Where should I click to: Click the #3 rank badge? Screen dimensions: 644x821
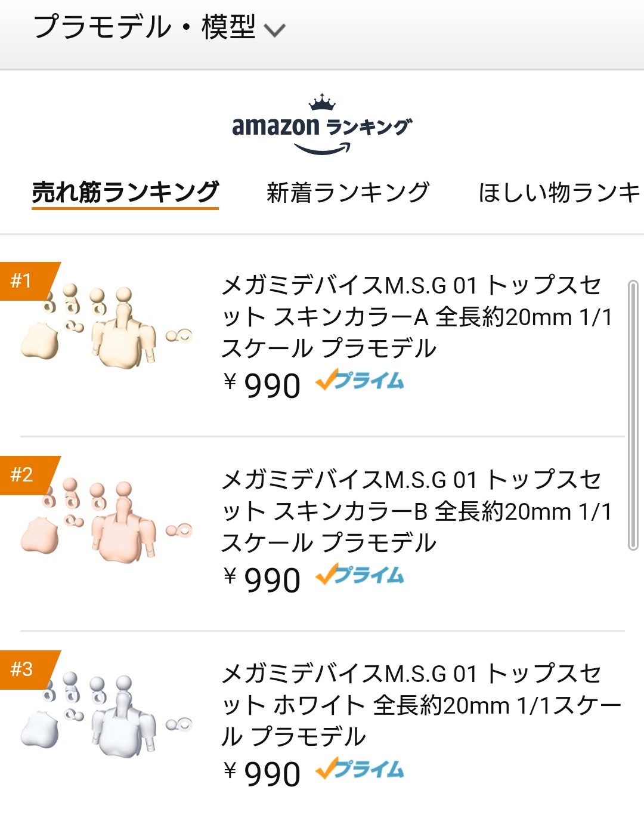coord(24,669)
